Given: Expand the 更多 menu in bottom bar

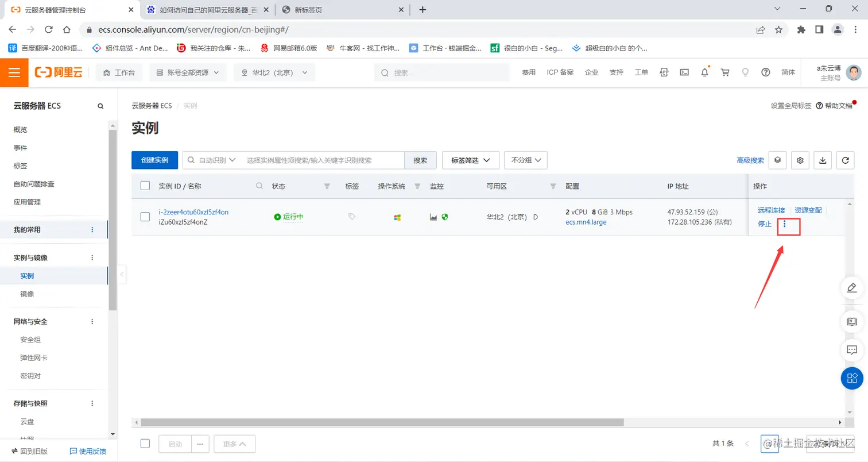Looking at the screenshot, I should click(235, 444).
